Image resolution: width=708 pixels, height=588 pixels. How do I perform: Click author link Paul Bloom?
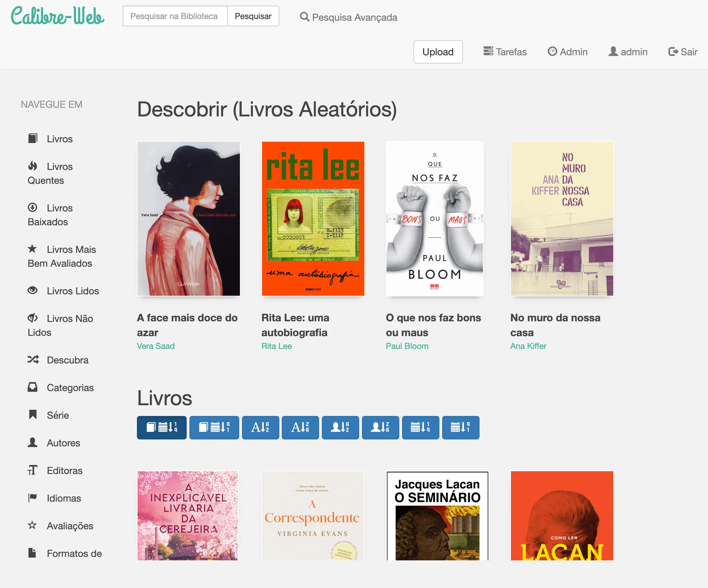point(407,346)
